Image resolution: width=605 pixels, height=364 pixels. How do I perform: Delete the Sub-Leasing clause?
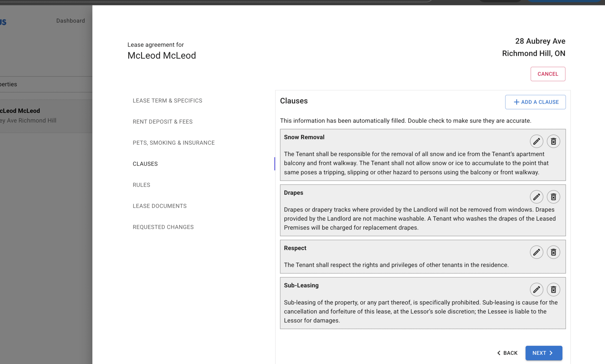point(553,290)
